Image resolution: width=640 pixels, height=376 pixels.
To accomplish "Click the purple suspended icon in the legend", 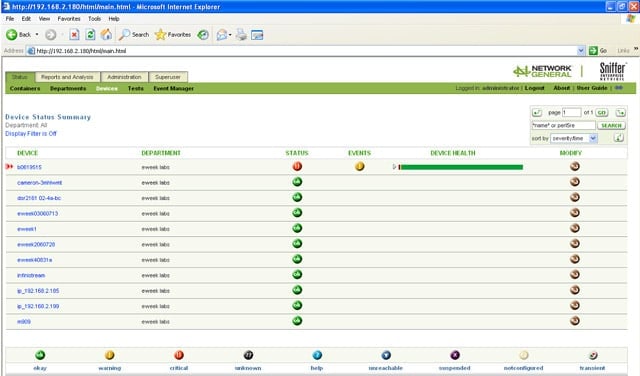I will pos(455,355).
